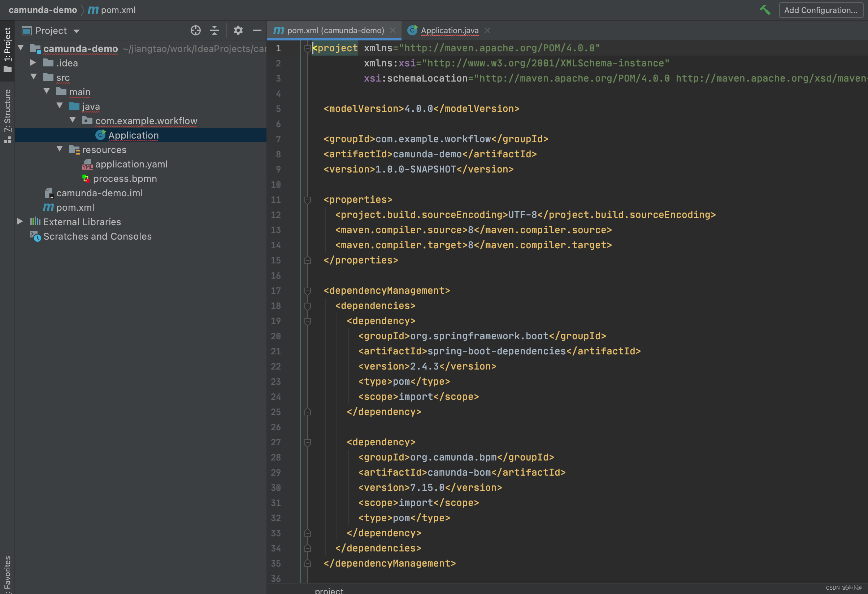Select pom.xml in project tree
This screenshot has width=868, height=594.
coord(75,208)
